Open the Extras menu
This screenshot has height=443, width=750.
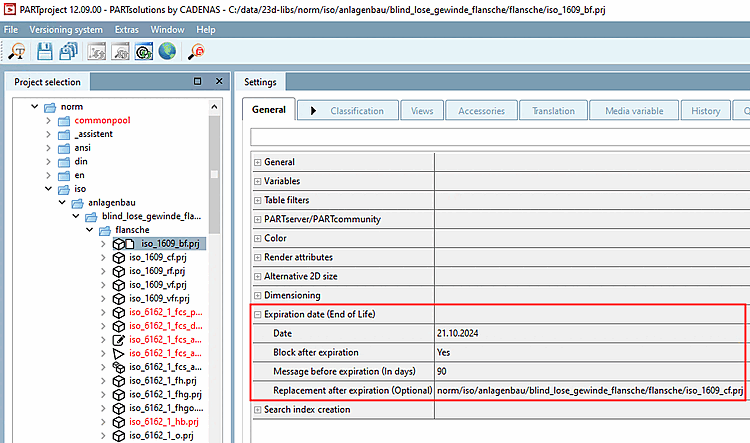pos(126,30)
